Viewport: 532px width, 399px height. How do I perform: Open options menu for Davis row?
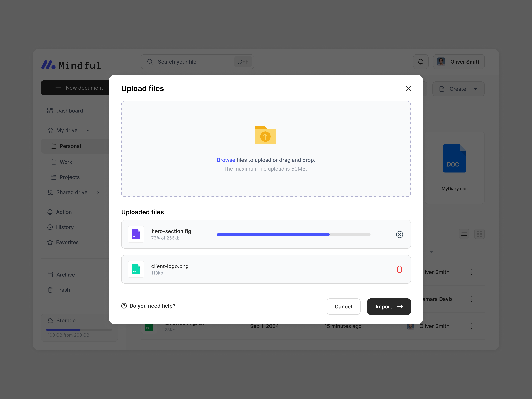pos(471,299)
